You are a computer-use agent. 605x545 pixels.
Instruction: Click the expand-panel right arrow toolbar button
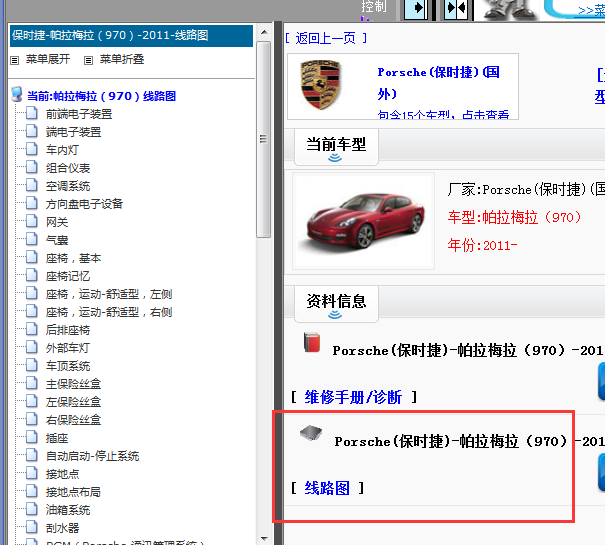[416, 8]
